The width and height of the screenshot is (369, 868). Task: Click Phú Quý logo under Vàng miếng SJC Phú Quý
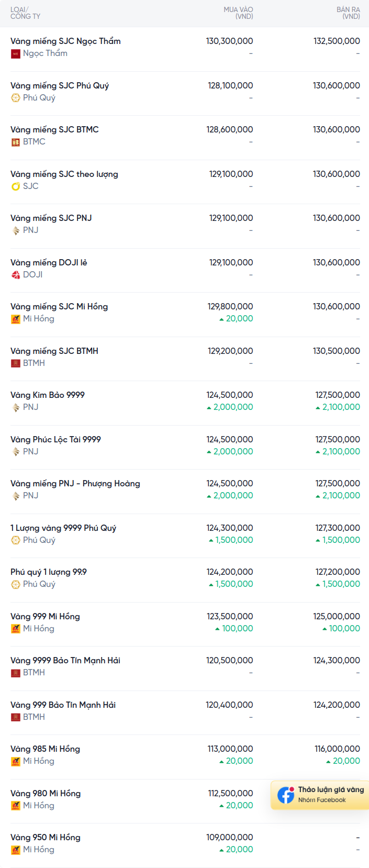coord(16,98)
